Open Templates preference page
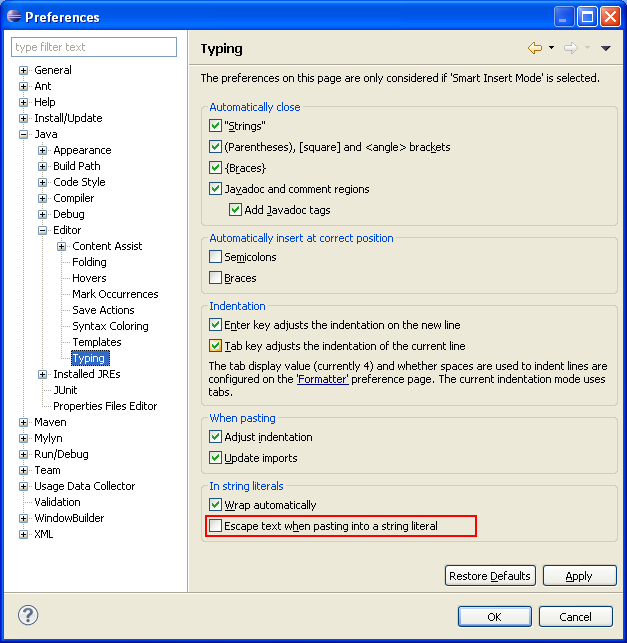The width and height of the screenshot is (627, 643). (97, 342)
